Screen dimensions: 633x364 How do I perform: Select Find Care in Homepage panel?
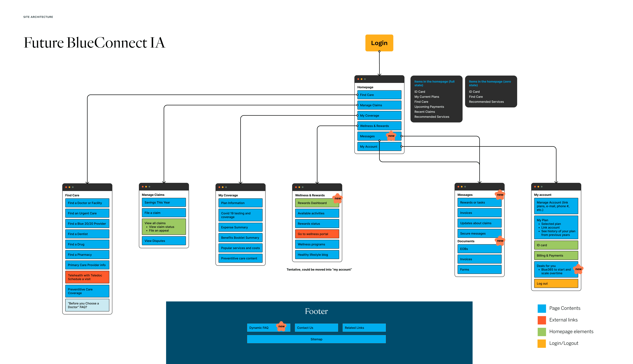point(379,95)
